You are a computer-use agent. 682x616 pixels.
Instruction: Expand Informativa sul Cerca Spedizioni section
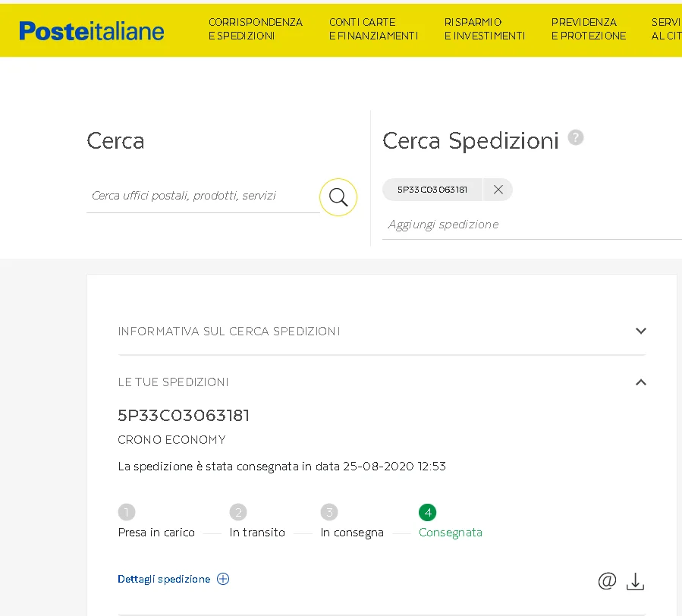coord(640,331)
